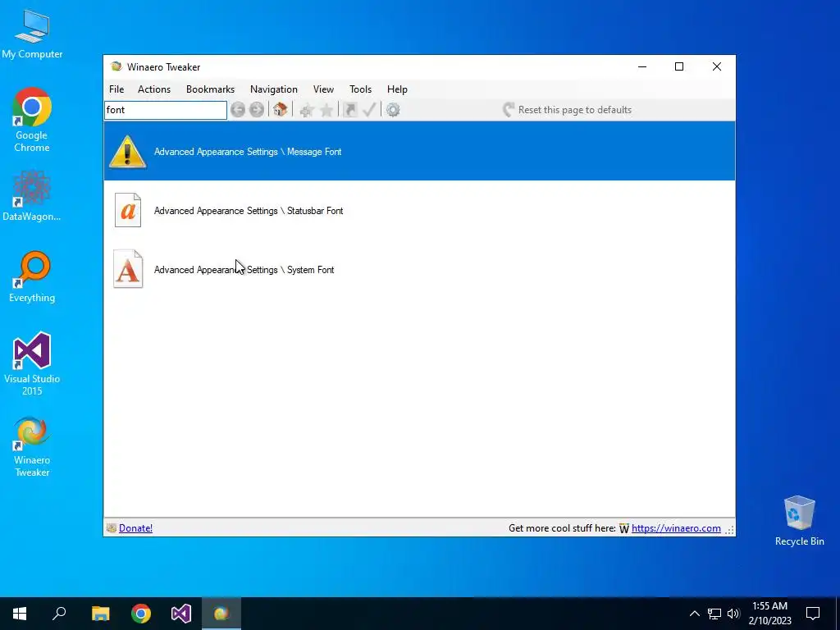Open the https://winaero.com link

(676, 528)
